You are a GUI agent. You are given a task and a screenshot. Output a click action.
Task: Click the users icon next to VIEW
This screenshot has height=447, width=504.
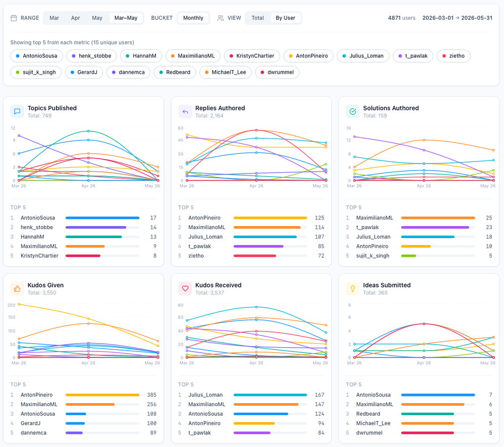point(220,18)
